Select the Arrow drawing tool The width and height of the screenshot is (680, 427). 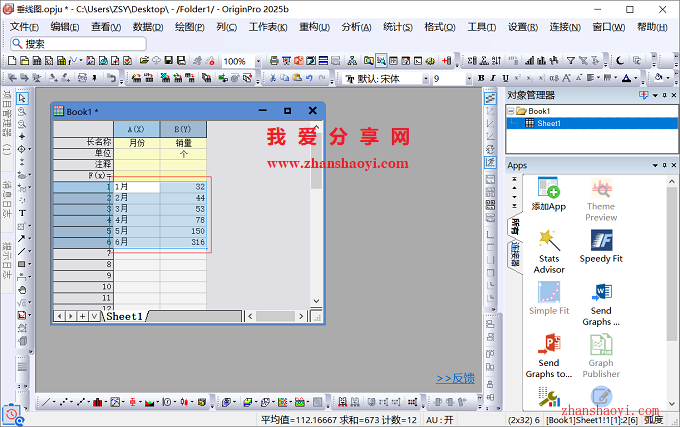pos(21,238)
